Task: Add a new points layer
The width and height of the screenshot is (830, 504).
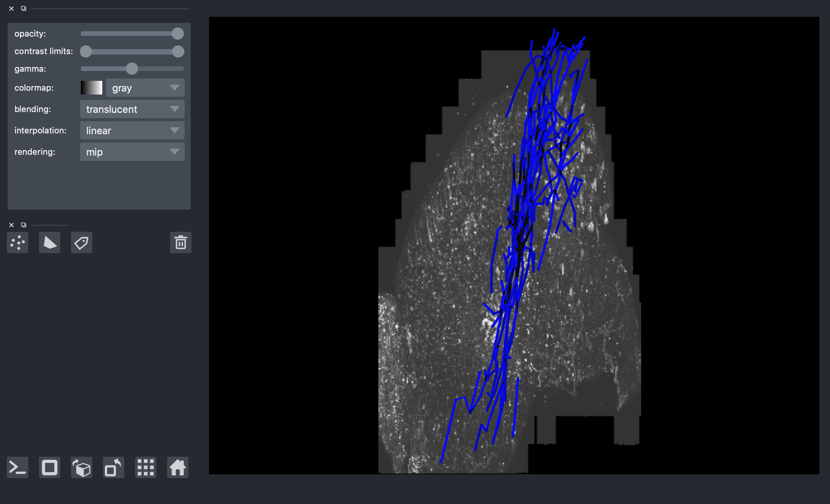Action: click(18, 242)
